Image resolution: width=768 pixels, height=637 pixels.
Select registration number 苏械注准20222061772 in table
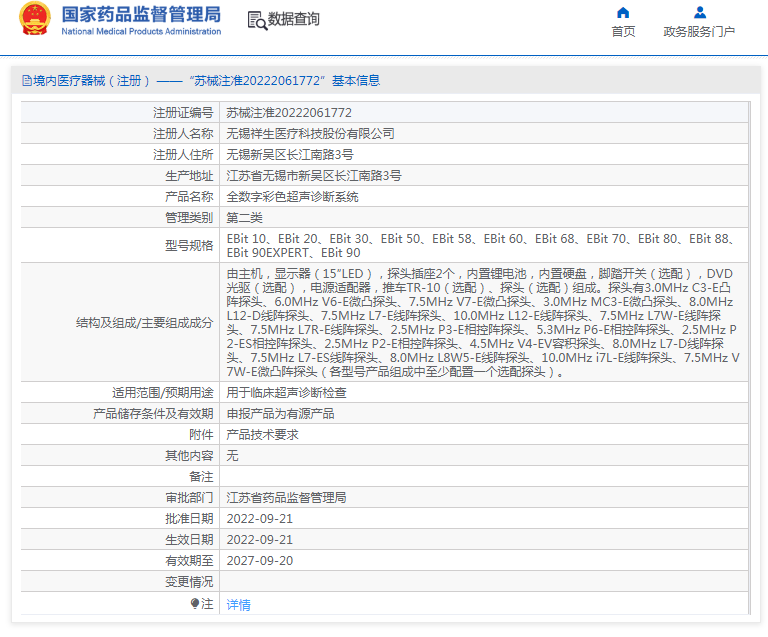[x=289, y=113]
